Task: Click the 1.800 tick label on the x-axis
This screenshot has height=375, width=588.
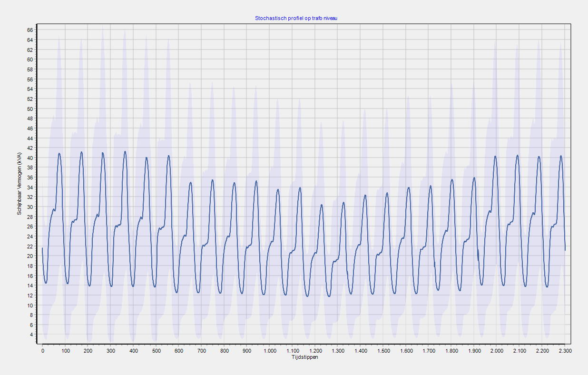Action: [x=451, y=351]
